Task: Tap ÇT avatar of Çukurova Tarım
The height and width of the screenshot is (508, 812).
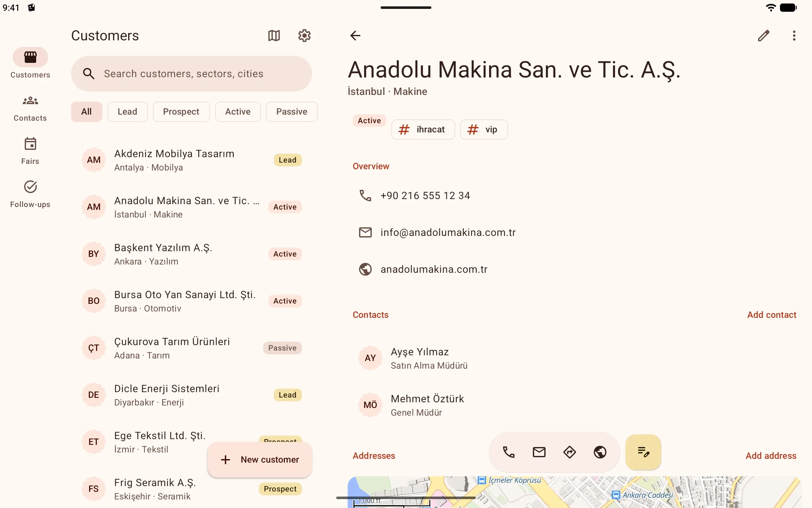Action: pos(94,348)
